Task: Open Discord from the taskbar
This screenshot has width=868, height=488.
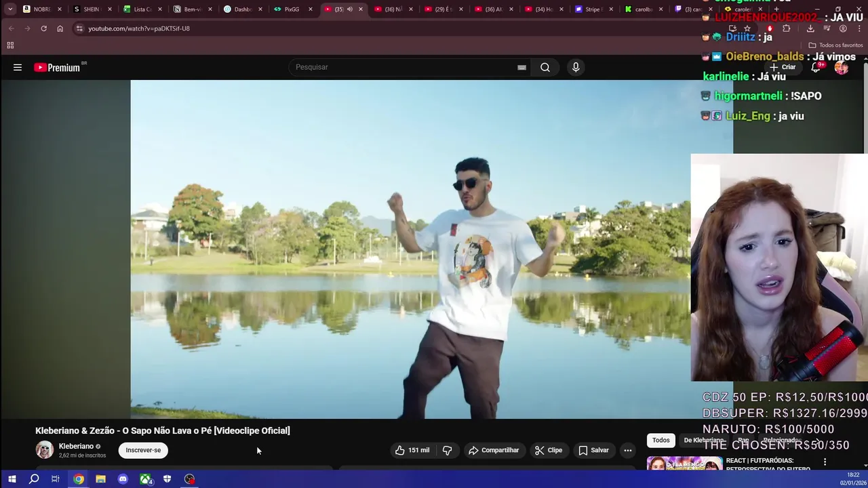Action: pyautogui.click(x=123, y=479)
